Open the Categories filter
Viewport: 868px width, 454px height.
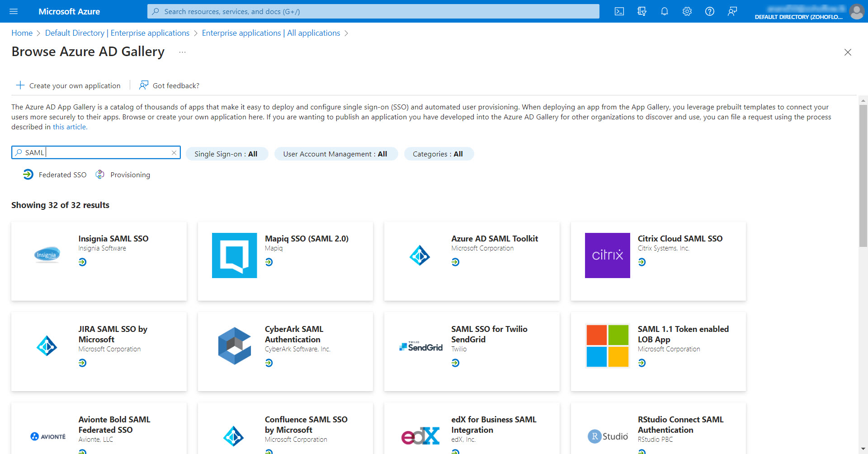[x=438, y=154]
